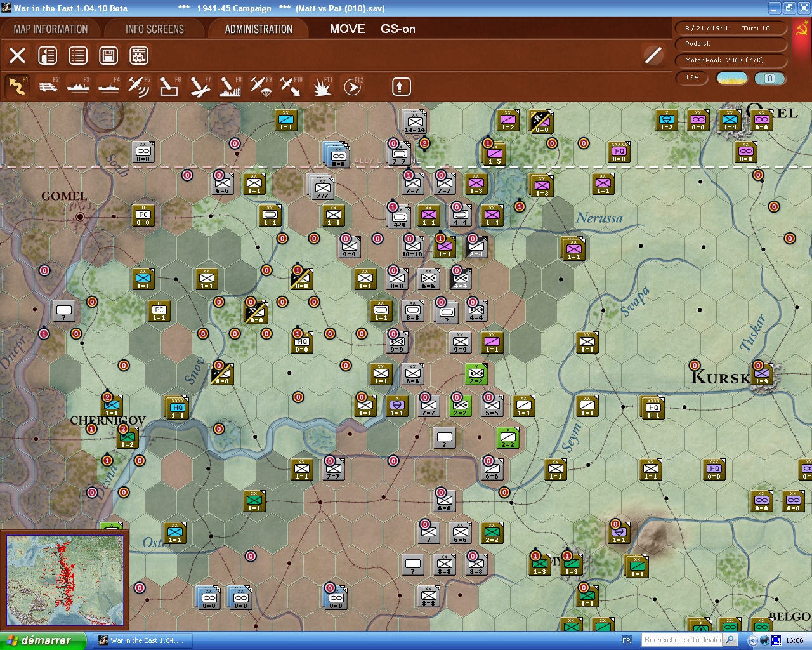
Task: Select the HQ unit near Chernigov
Action: [x=178, y=408]
